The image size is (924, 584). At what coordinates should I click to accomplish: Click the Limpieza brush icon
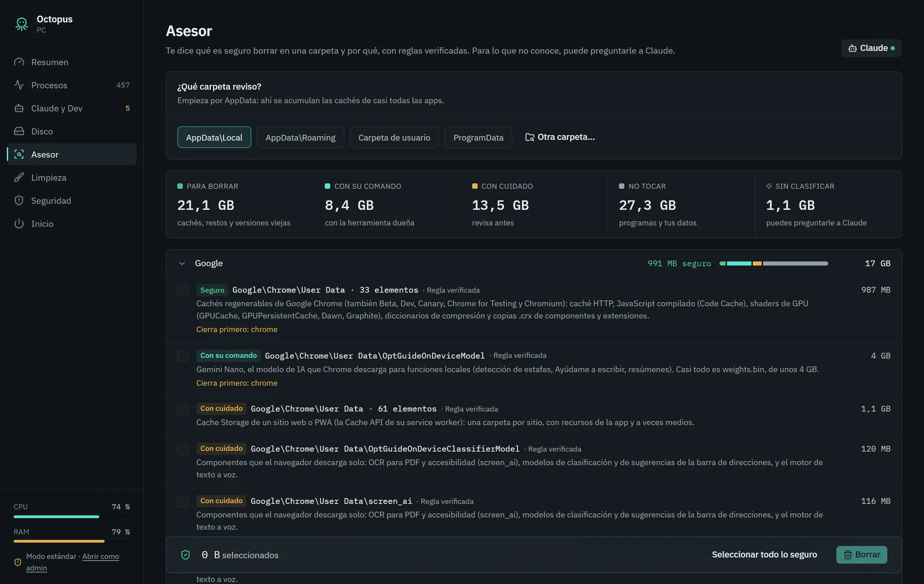(x=19, y=178)
